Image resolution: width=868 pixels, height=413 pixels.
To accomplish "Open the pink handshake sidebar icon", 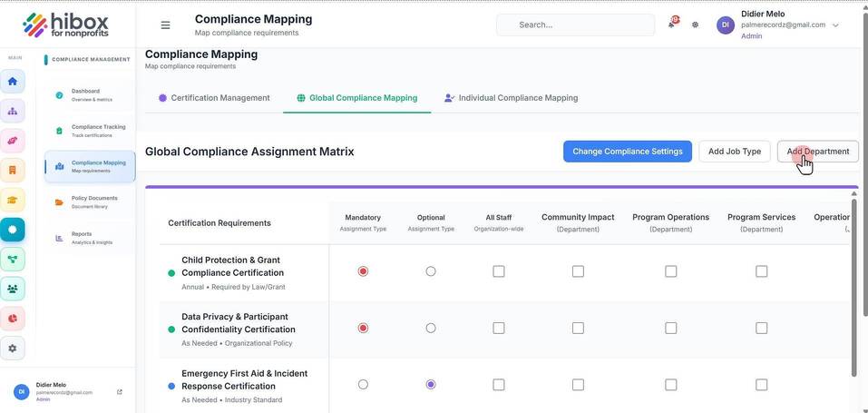I will pos(12,141).
